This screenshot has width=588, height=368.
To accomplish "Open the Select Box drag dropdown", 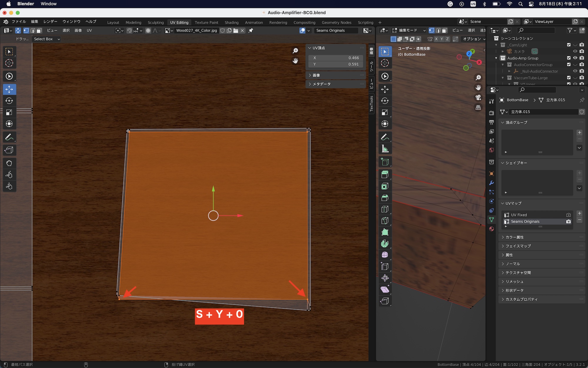I will [46, 39].
